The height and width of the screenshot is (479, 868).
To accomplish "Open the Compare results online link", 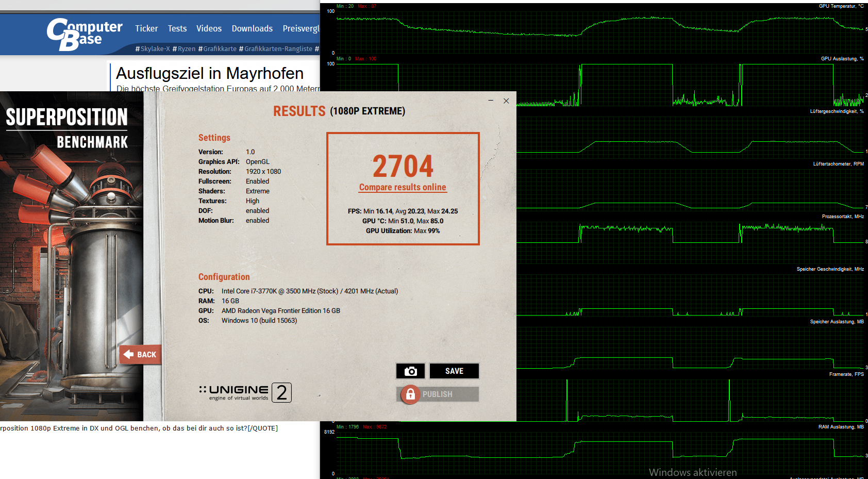I will coord(403,187).
